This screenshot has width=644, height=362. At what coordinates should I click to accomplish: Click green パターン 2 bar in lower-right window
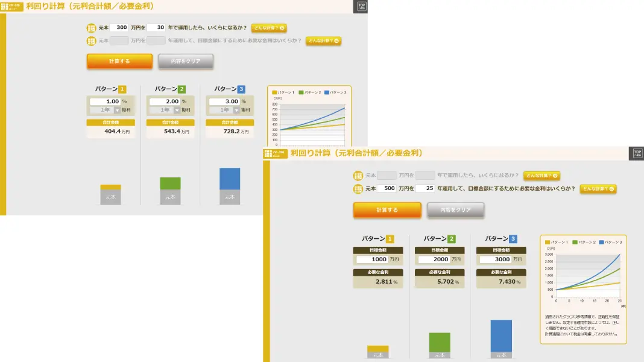click(x=440, y=342)
